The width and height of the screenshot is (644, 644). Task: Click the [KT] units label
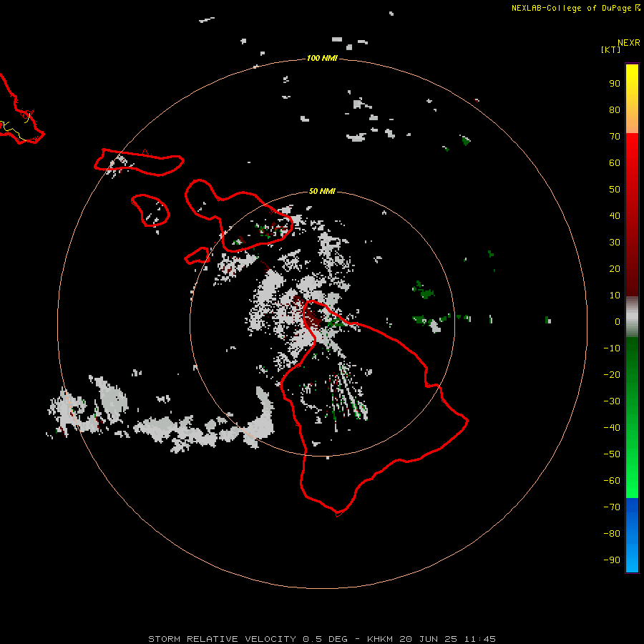[x=611, y=49]
